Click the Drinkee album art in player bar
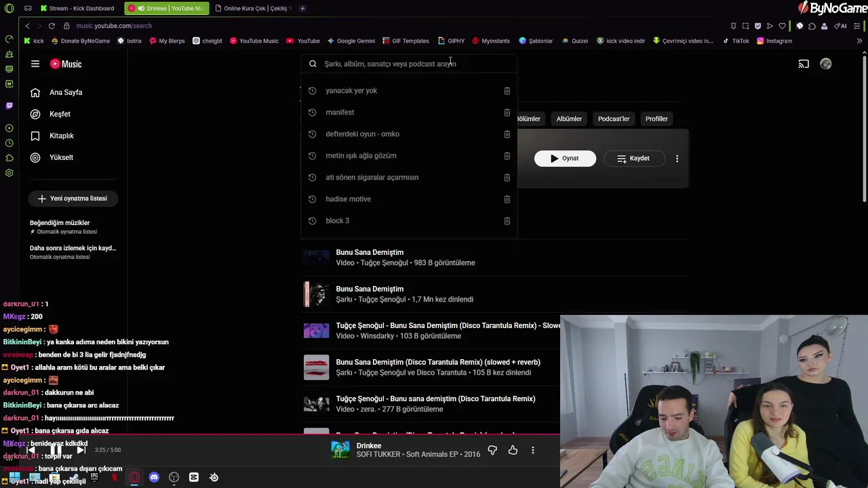Viewport: 868px width, 488px height. tap(340, 450)
